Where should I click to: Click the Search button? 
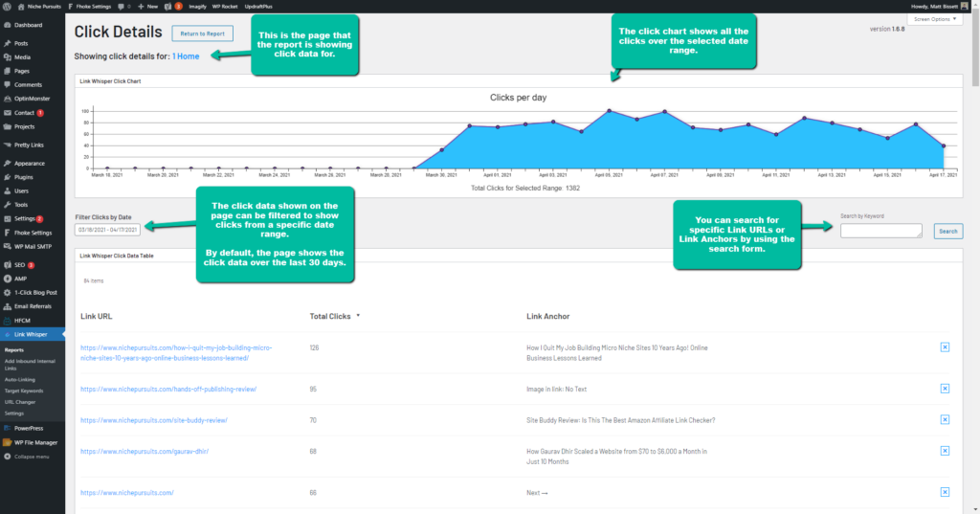(x=948, y=231)
